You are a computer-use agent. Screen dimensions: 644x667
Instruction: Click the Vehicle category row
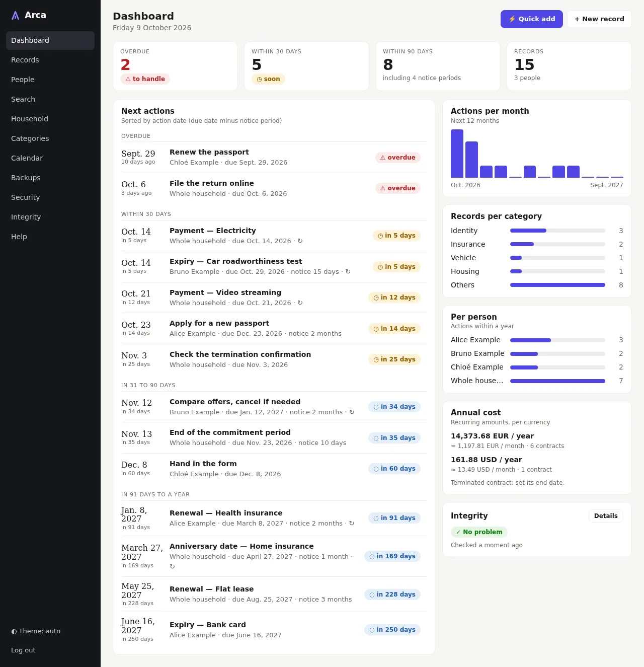[x=537, y=258]
